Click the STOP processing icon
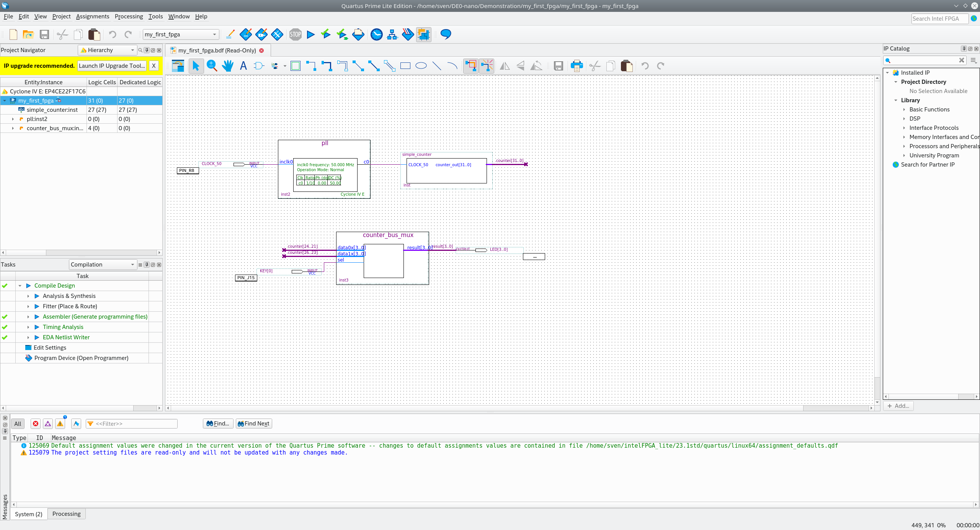 tap(295, 34)
